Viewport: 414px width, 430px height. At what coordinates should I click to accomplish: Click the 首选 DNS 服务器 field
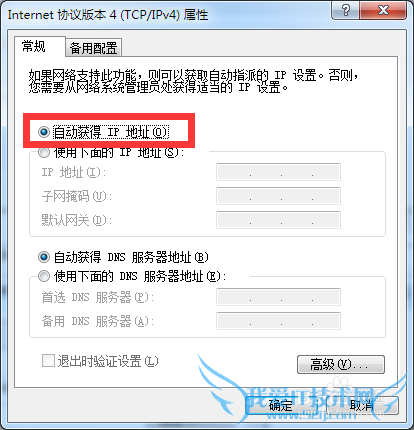[x=278, y=297]
